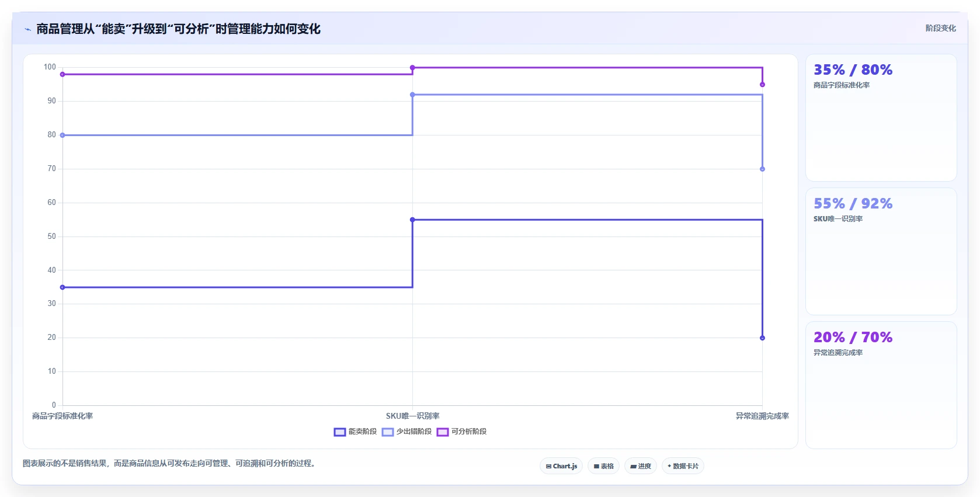Toggle the 可分析阶段 legend item
The height and width of the screenshot is (497, 980).
pyautogui.click(x=461, y=432)
